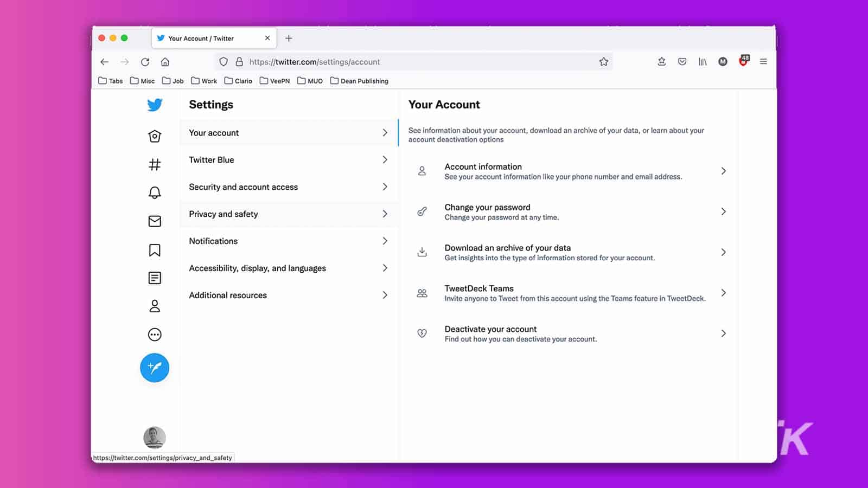Click the key icon for Change password
The width and height of the screenshot is (868, 488).
422,211
